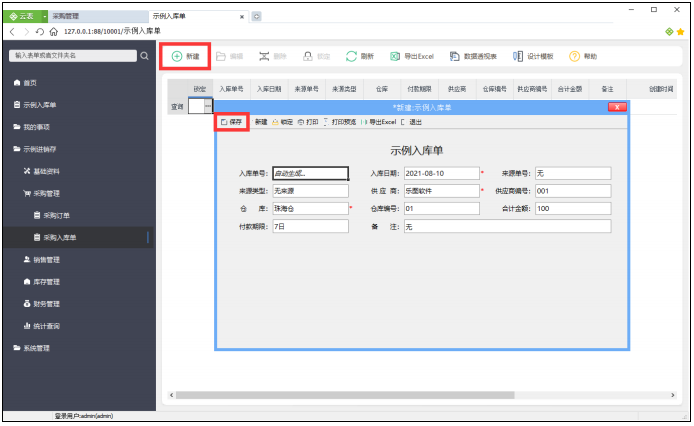Viewport: 694px width, 426px height.
Task: Click the sidebar search magnifier icon
Action: click(x=144, y=56)
